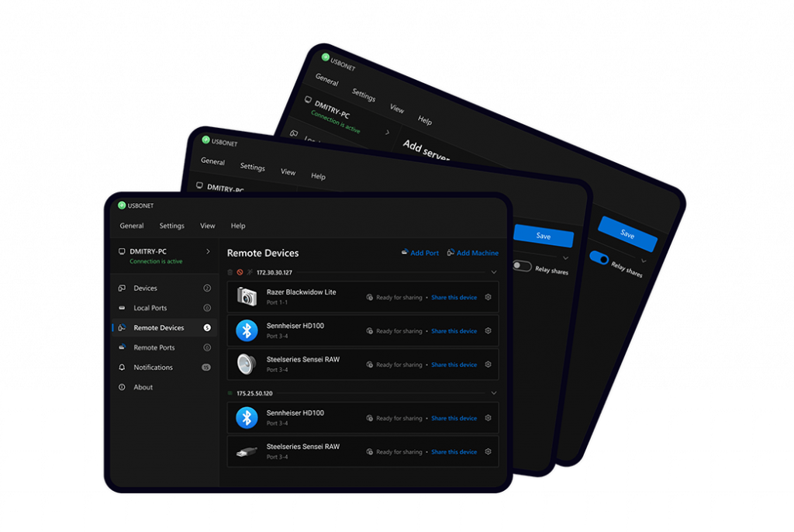Viewport: 794px width, 532px height.
Task: Click the Add Machine link
Action: pos(473,253)
